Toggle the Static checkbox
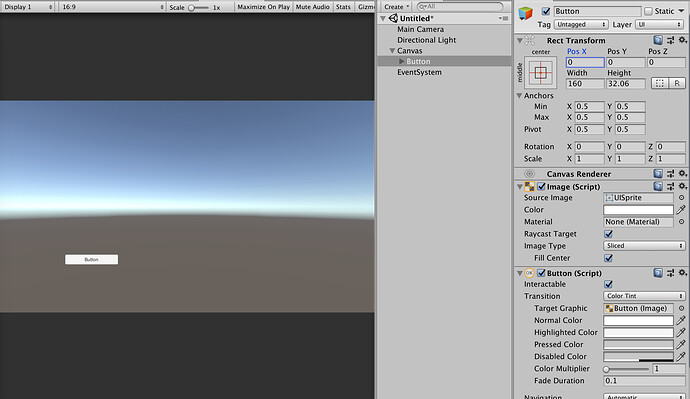The height and width of the screenshot is (399, 690). tap(648, 11)
